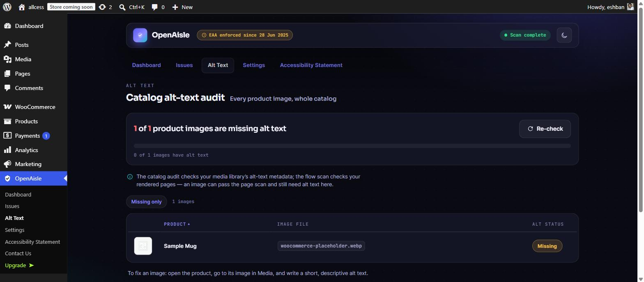Open the WordPress logo menu
Viewport: 644px width, 282px height.
(x=7, y=7)
